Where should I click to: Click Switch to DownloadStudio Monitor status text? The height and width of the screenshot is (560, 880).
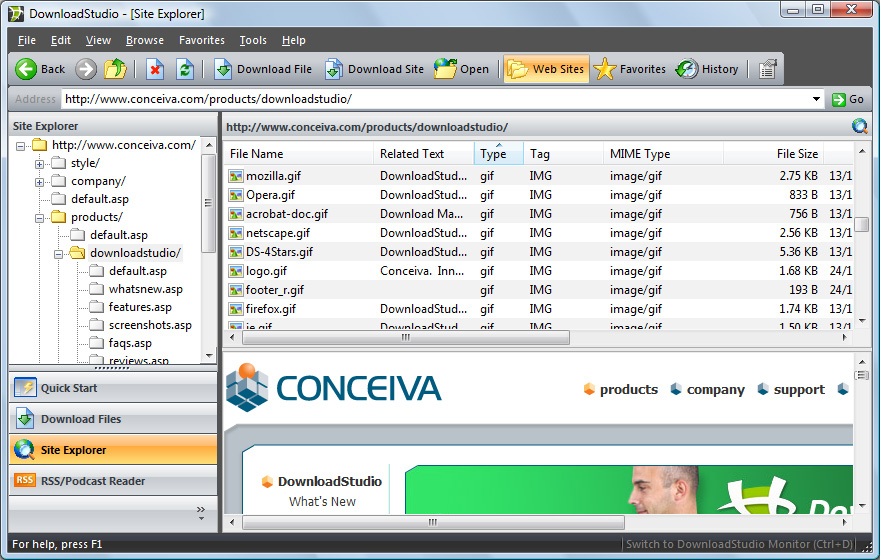tap(739, 544)
